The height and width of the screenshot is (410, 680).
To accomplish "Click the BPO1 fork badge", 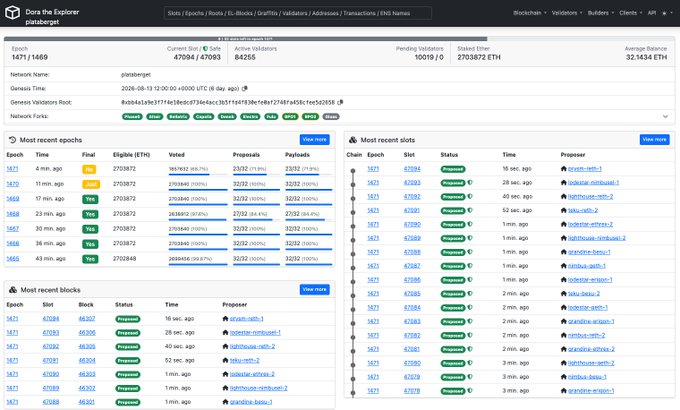I will tap(290, 116).
